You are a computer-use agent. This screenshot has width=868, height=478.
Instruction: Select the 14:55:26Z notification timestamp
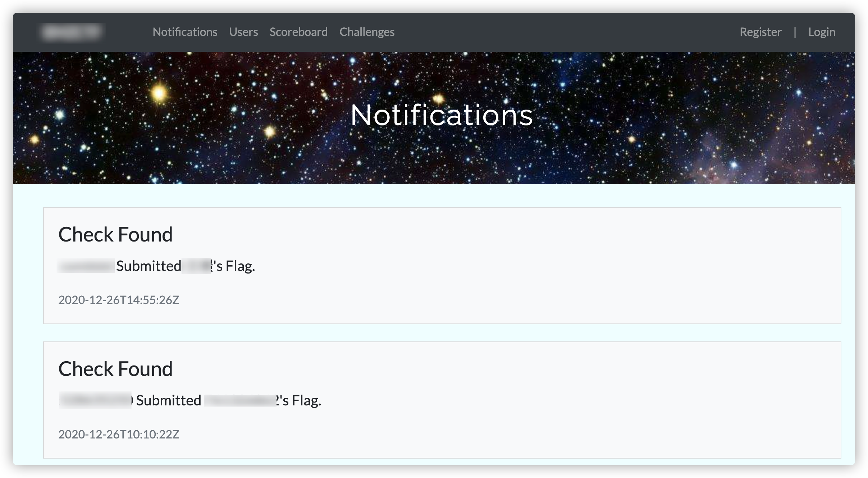click(x=119, y=300)
